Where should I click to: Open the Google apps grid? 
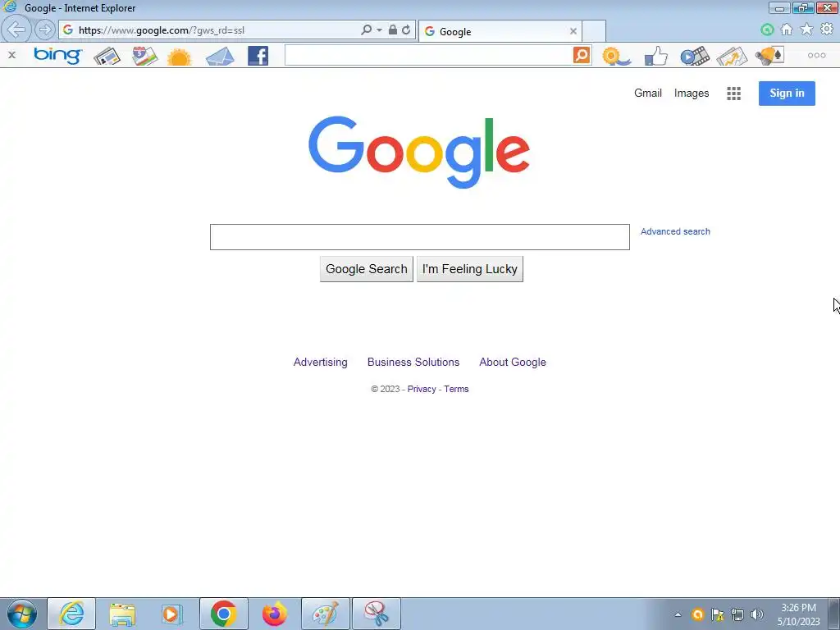tap(733, 94)
